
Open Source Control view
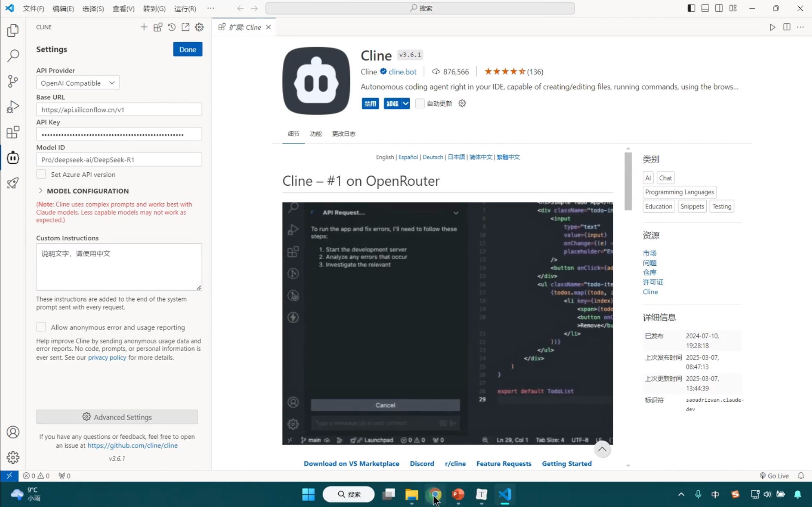pyautogui.click(x=13, y=81)
